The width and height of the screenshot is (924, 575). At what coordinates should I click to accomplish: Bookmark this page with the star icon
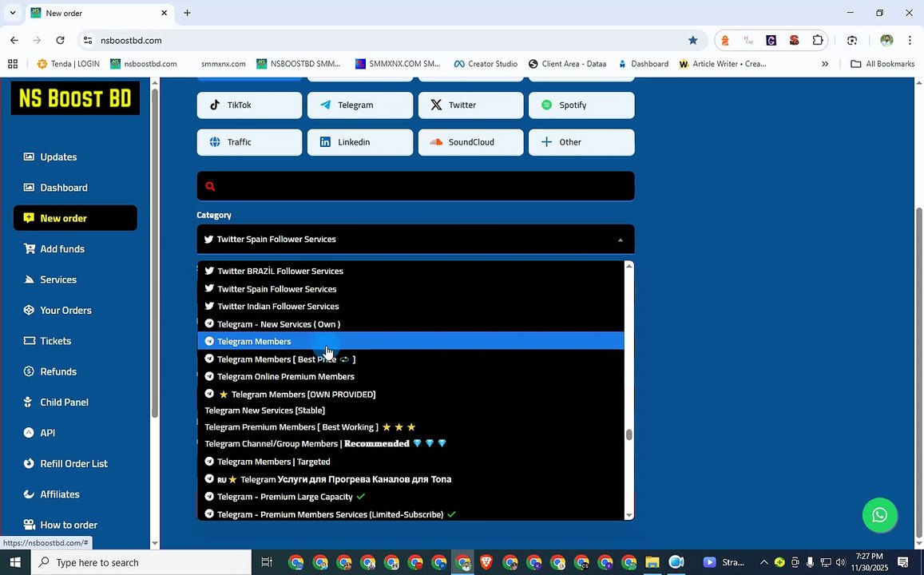(693, 40)
